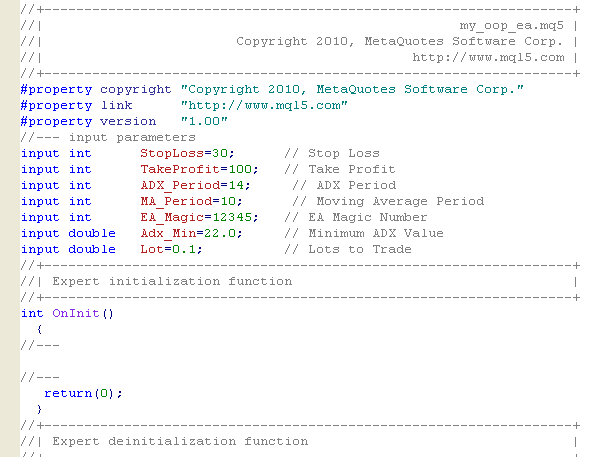Image resolution: width=599 pixels, height=457 pixels.
Task: Click the StopLoss variable name
Action: (172, 153)
